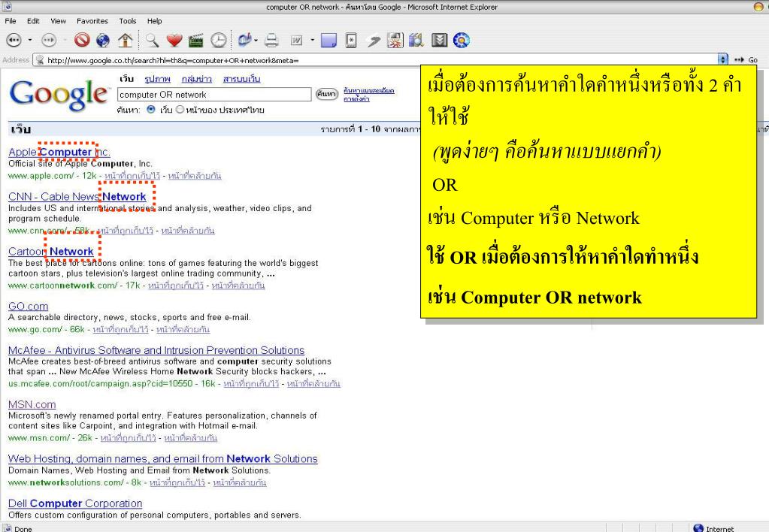Open the Help menu

tap(155, 21)
